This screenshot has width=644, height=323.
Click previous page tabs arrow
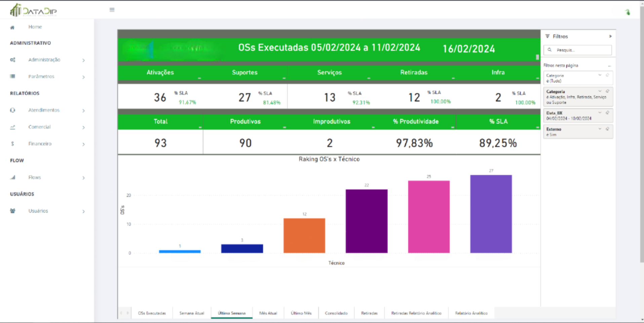point(121,313)
